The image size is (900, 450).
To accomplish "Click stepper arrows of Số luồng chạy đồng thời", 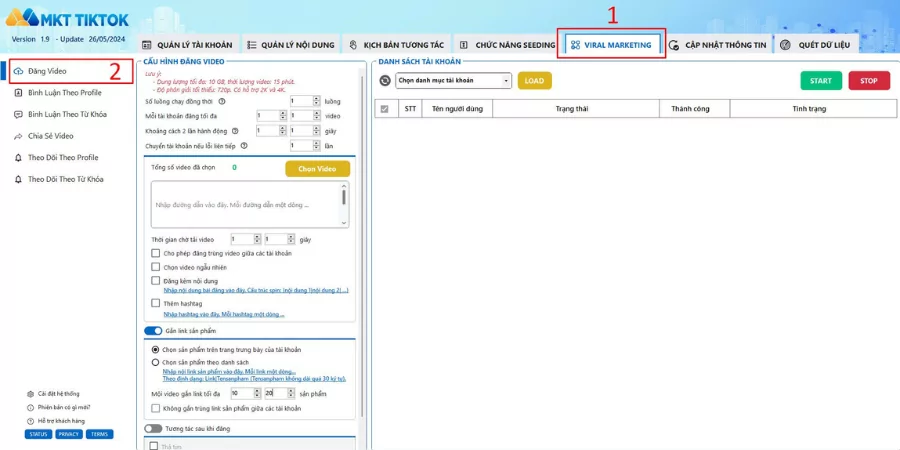I will [x=316, y=101].
